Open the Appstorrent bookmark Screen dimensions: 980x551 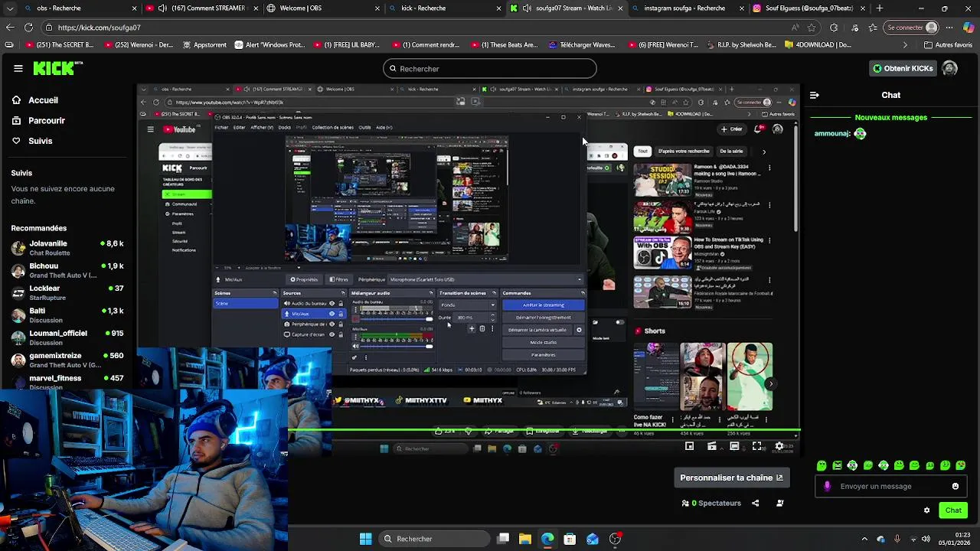203,45
